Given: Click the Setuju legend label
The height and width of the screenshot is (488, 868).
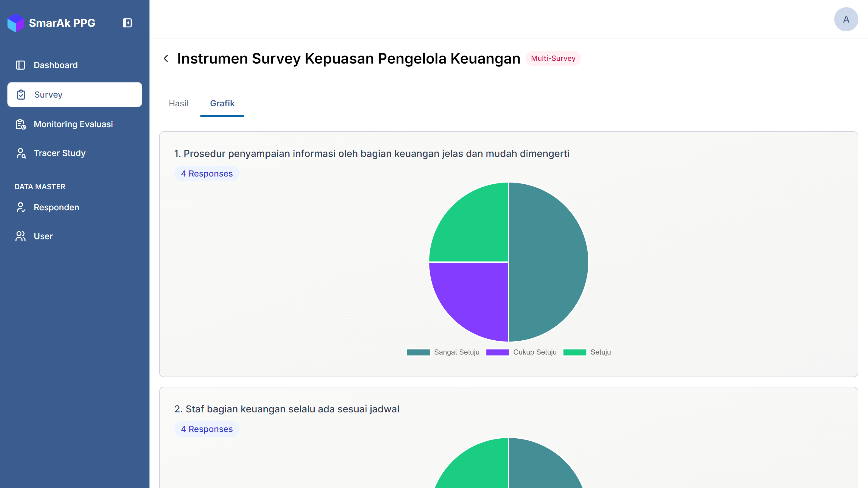Looking at the screenshot, I should (600, 352).
